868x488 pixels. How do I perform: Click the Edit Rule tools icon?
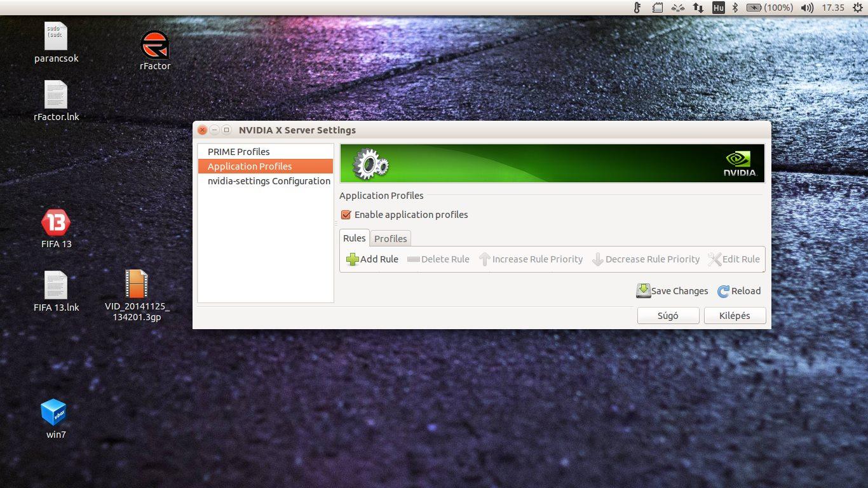tap(714, 259)
